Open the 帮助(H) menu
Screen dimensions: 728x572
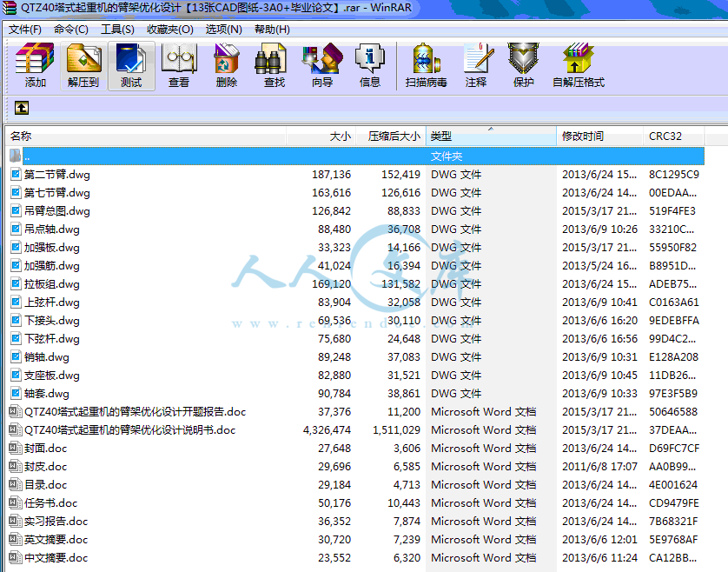(272, 30)
